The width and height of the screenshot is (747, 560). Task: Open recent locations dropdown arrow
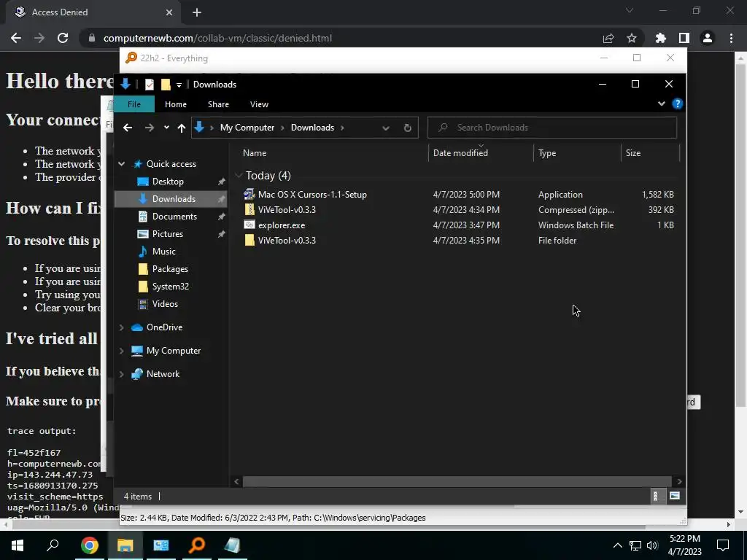pyautogui.click(x=166, y=128)
